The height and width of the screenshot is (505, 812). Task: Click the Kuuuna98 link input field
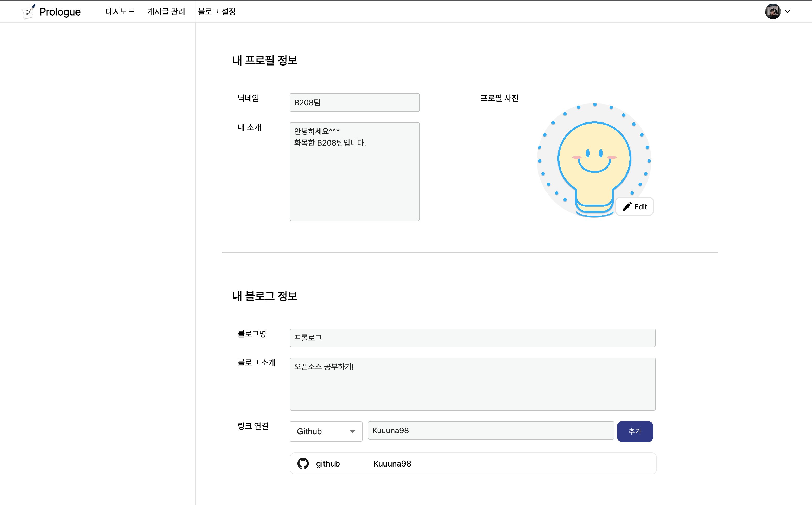(490, 431)
